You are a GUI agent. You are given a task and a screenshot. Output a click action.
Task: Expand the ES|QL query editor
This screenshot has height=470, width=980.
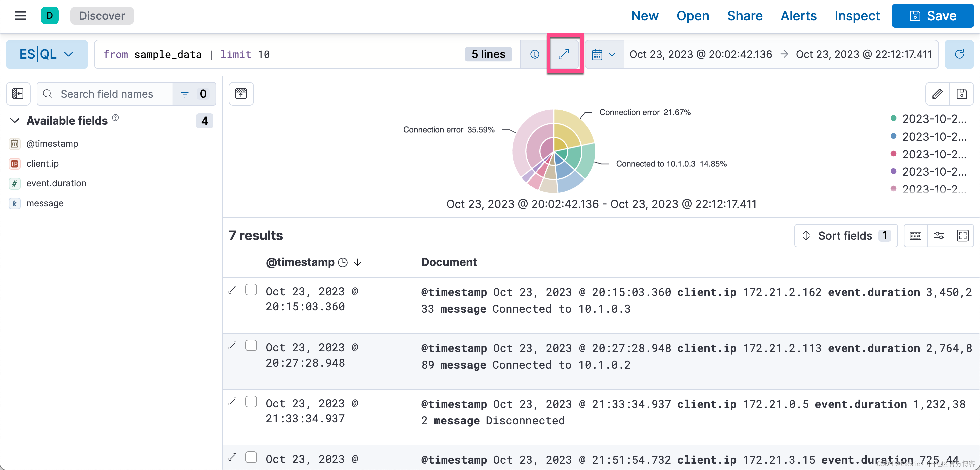click(563, 54)
